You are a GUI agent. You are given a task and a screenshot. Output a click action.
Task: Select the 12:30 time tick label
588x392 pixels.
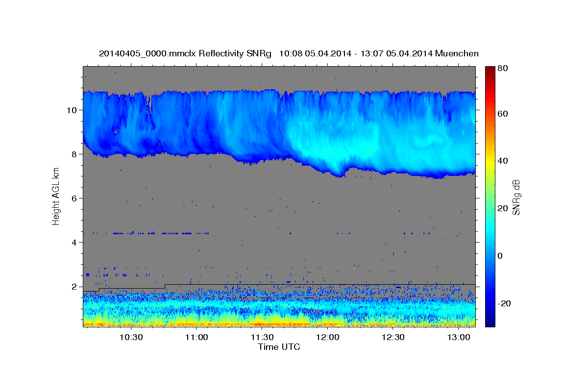pos(393,338)
